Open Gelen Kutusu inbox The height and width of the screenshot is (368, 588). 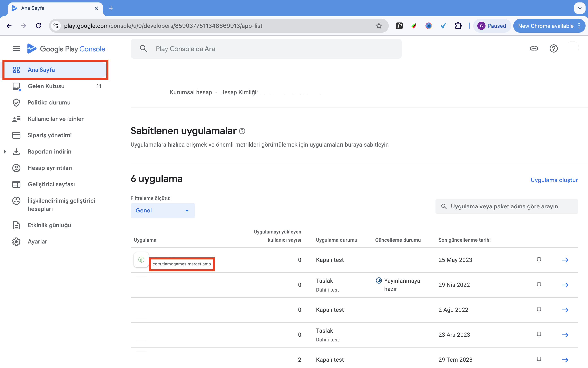point(55,86)
